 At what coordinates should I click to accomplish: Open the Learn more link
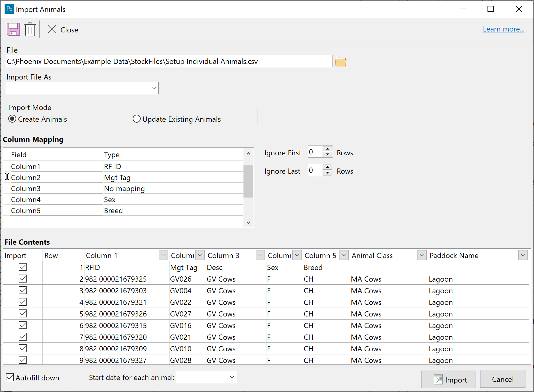point(503,29)
